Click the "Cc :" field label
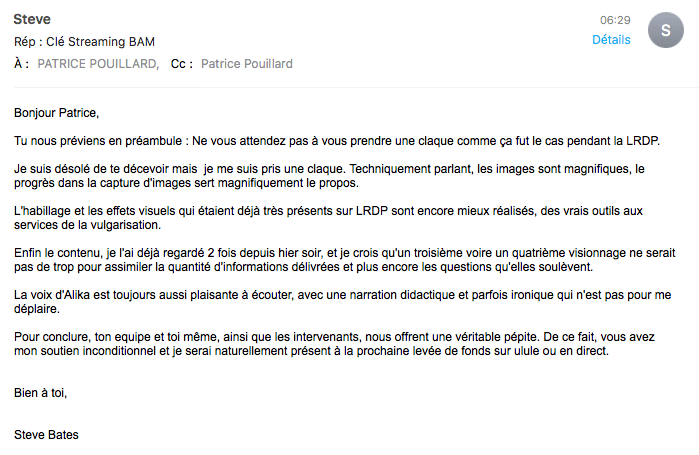This screenshot has height=455, width=699. 182,64
